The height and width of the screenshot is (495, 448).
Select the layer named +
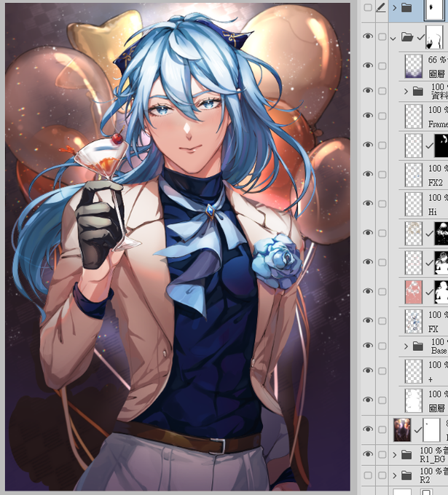tap(431, 379)
